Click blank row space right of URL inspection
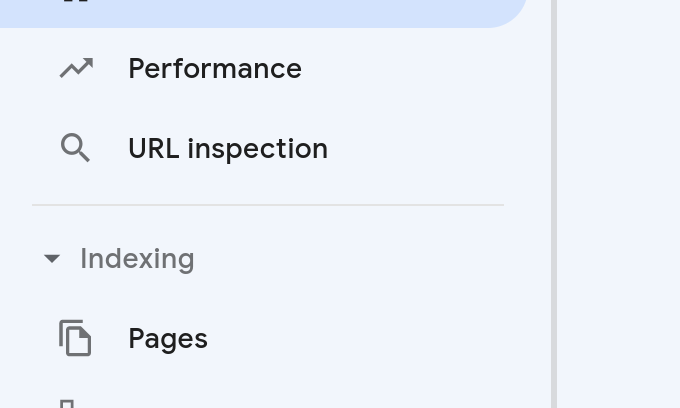 (x=430, y=148)
